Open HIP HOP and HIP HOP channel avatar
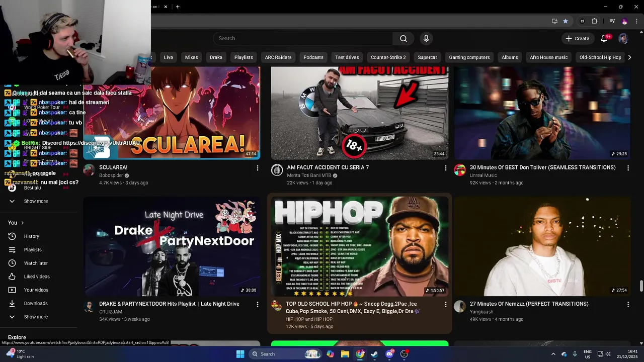644x362 pixels. [277, 306]
